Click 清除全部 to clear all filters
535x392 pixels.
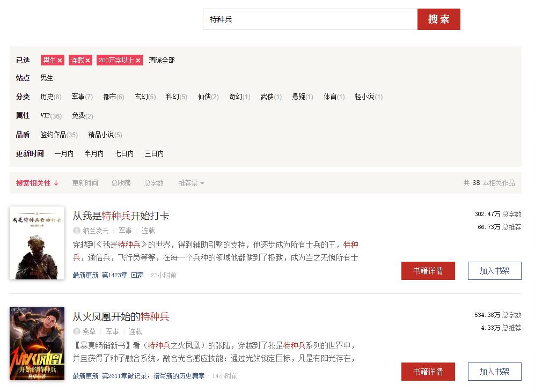(160, 60)
